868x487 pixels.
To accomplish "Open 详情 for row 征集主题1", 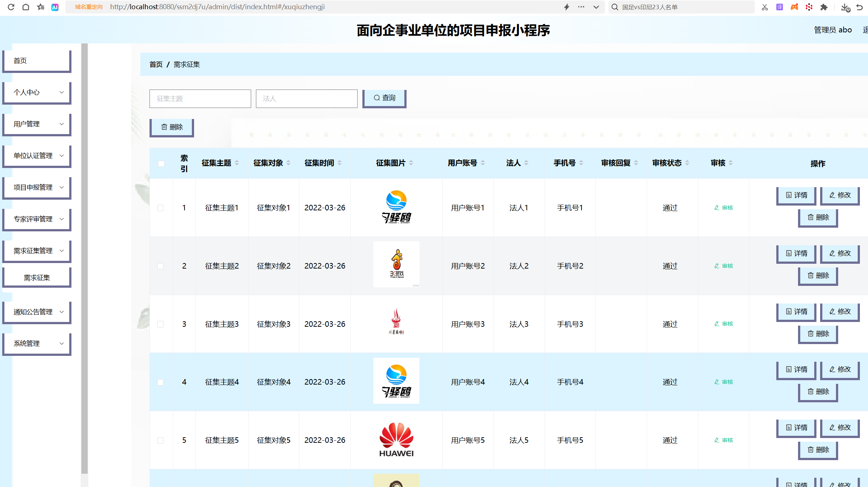I will [796, 196].
